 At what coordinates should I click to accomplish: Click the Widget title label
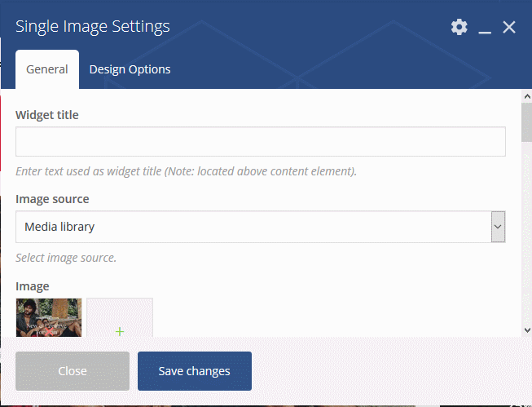tap(47, 115)
